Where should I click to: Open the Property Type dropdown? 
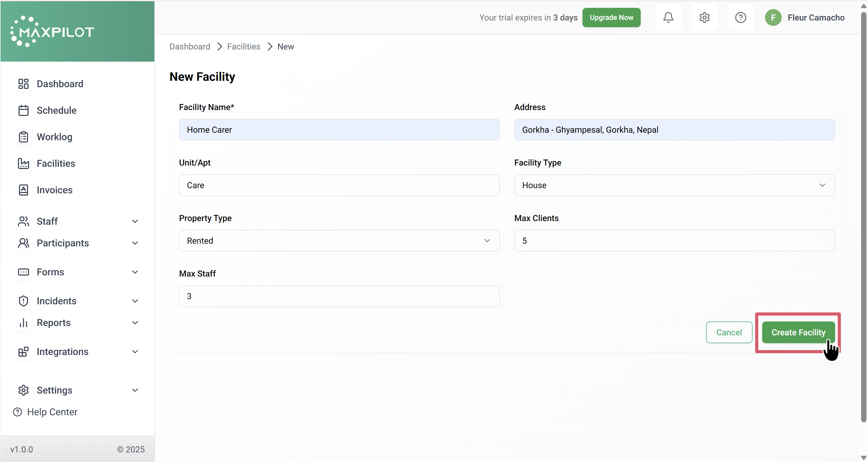point(339,241)
